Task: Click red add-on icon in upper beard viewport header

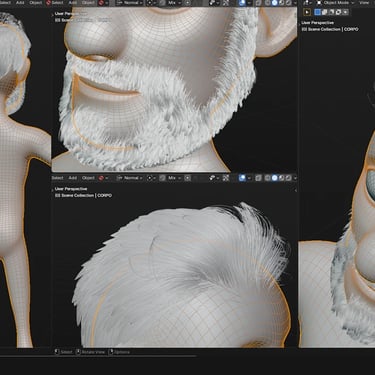Action: pyautogui.click(x=101, y=3)
